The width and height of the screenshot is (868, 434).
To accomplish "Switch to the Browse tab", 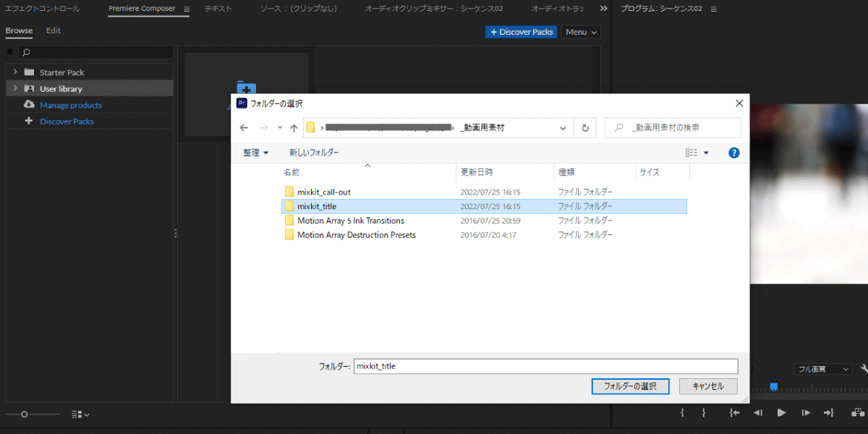I will click(x=19, y=31).
